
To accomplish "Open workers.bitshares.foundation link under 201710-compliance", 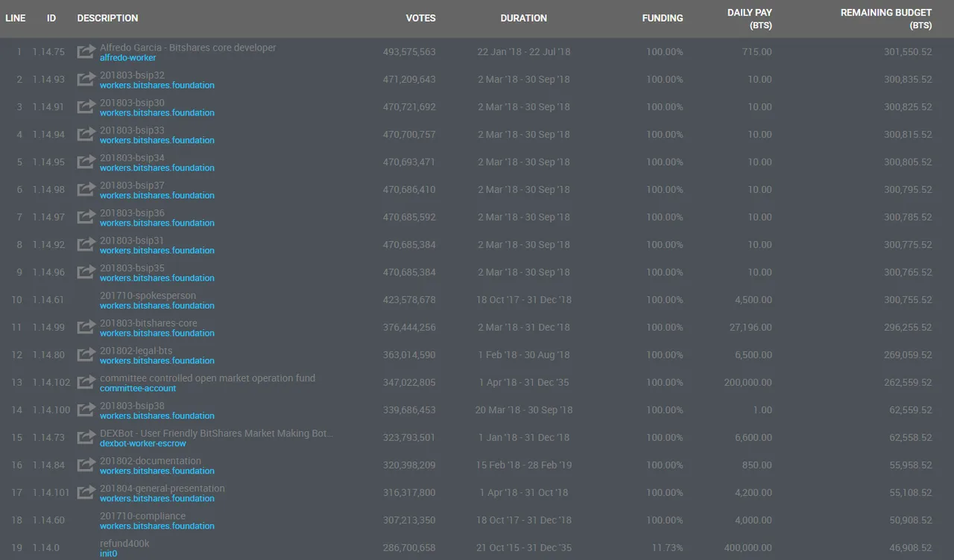I will (157, 526).
